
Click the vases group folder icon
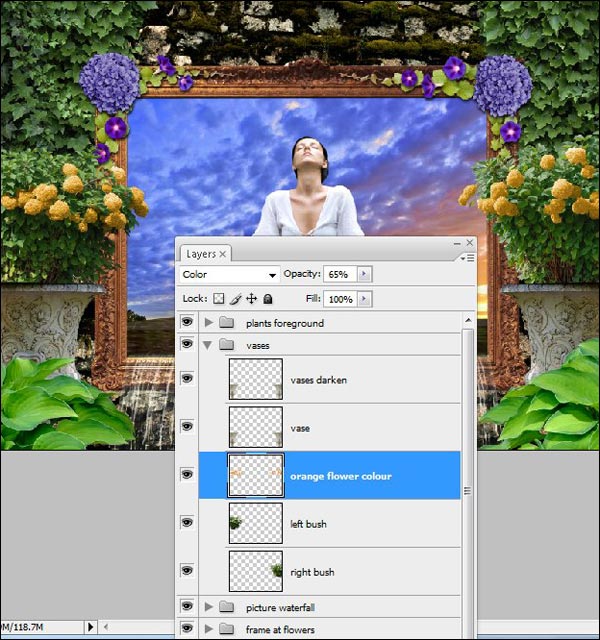[227, 345]
